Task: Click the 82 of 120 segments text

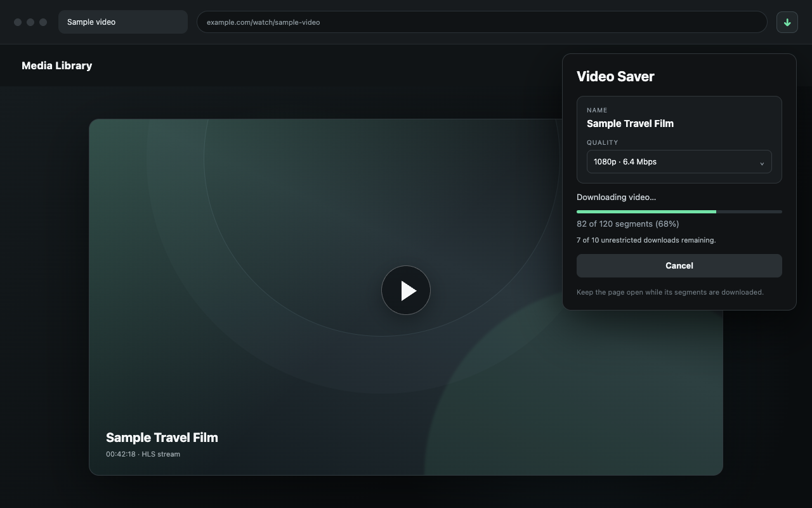Action: coord(627,224)
